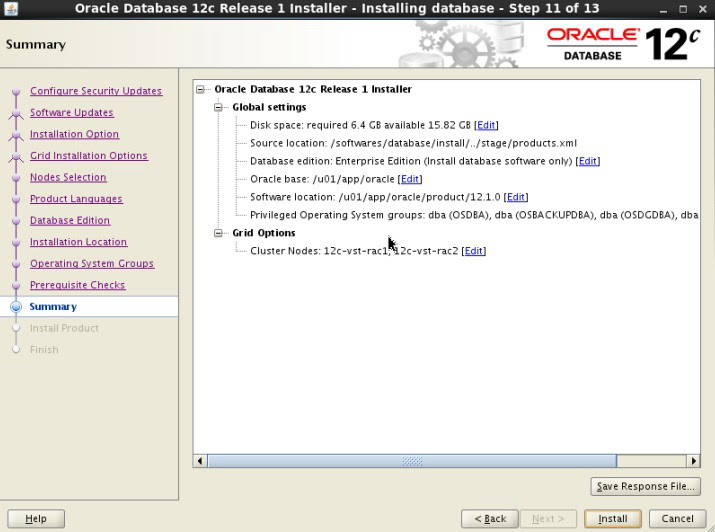Click the horizontal scrollbar left arrow
Screen dimensions: 715x532
click(200, 461)
